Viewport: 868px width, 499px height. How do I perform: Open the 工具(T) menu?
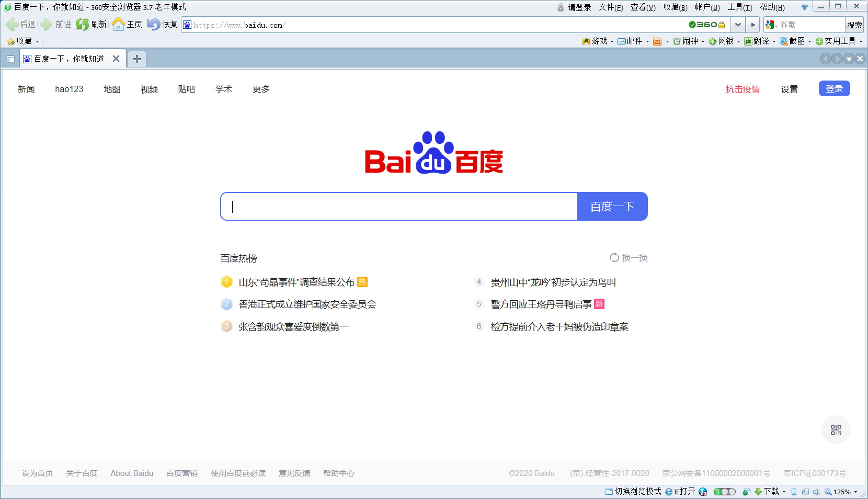pos(740,7)
